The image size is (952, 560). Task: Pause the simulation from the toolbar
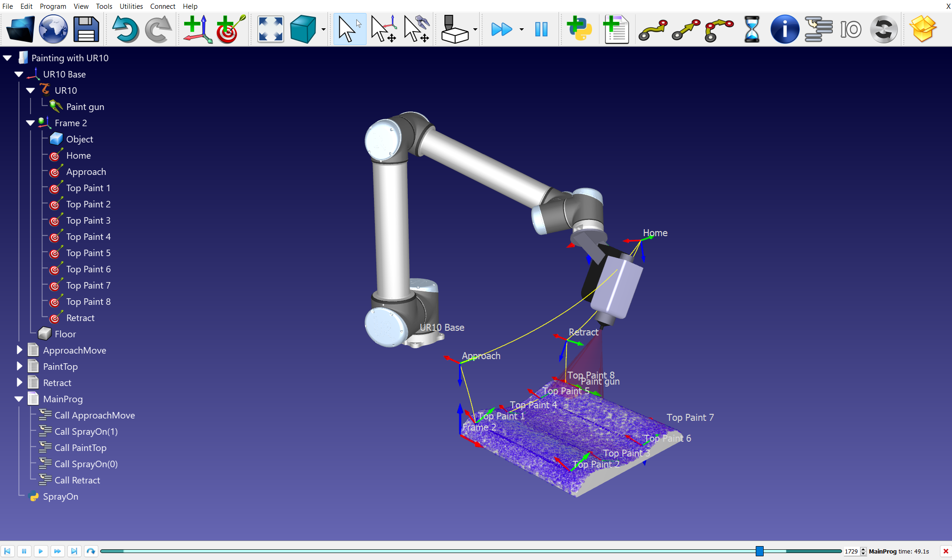541,29
